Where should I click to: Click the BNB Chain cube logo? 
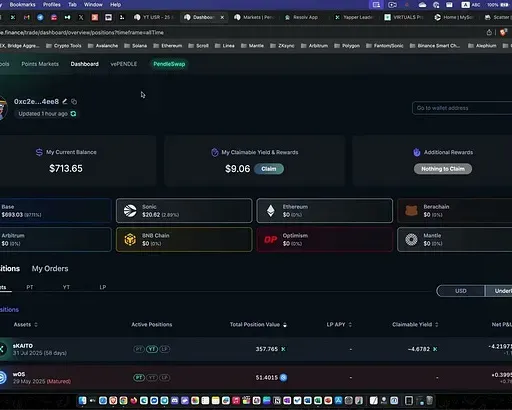coord(130,239)
